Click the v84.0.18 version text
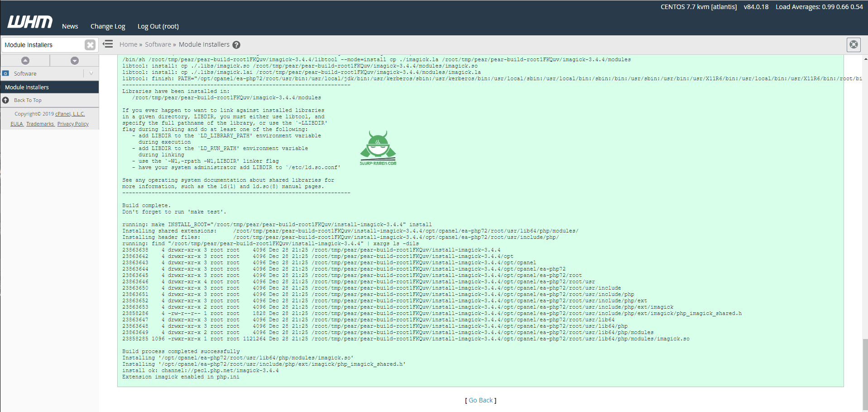Screen dimensions: 868x412 [756, 7]
